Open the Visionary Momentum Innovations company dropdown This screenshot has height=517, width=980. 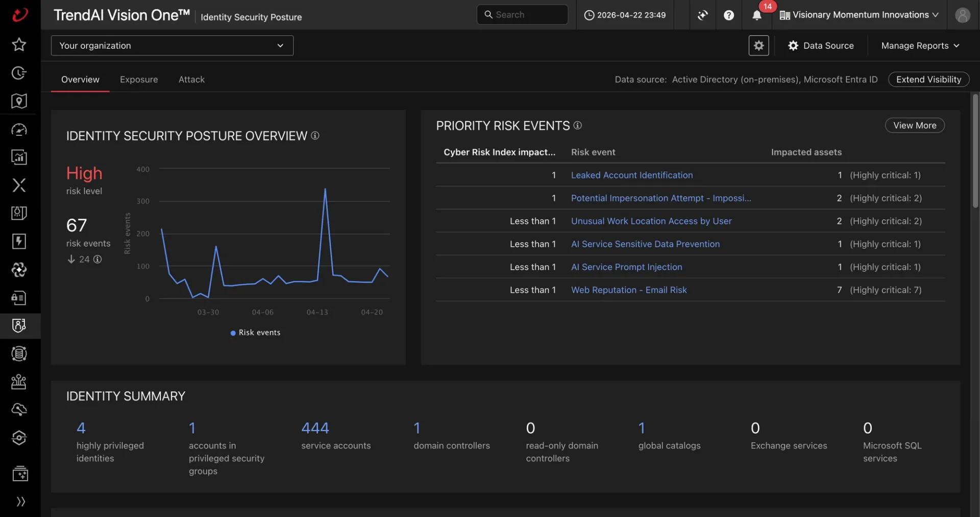point(860,15)
